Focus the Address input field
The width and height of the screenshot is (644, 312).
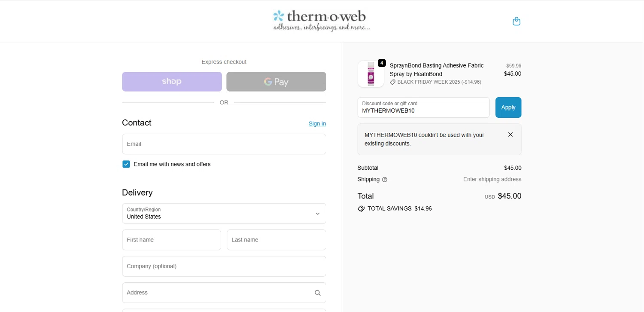[x=224, y=293]
